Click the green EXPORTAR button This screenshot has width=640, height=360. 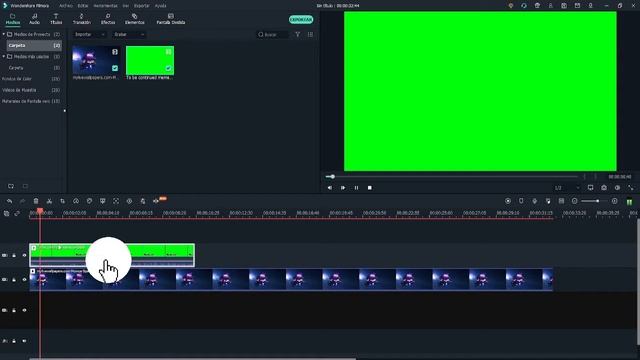[301, 19]
